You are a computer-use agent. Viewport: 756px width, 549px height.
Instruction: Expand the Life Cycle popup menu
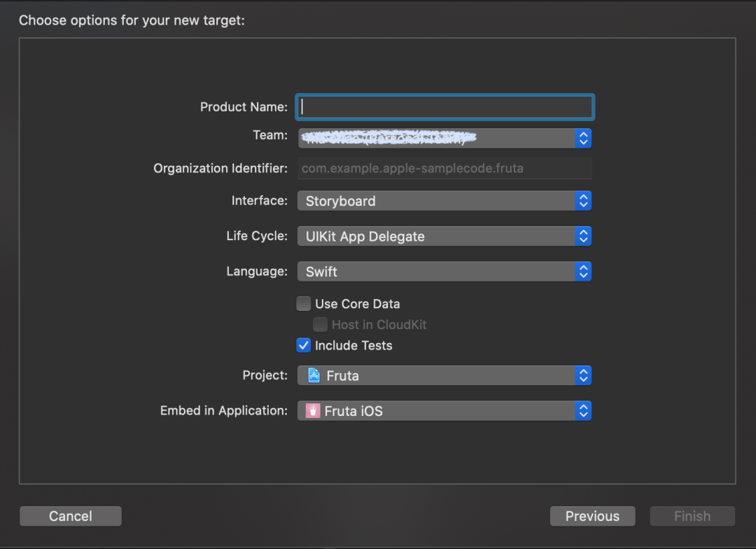pyautogui.click(x=437, y=237)
